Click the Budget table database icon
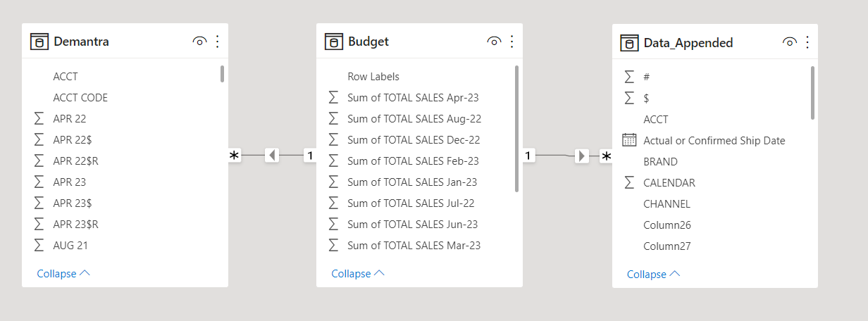The image size is (868, 321). coord(334,42)
